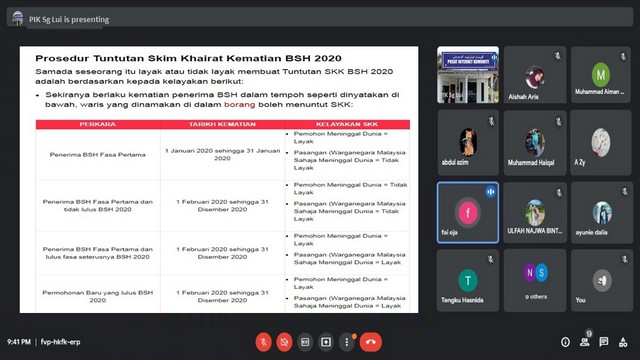This screenshot has width=640, height=360.
Task: Click muted mic icon on Tengku Hasnida tile
Action: point(491,259)
